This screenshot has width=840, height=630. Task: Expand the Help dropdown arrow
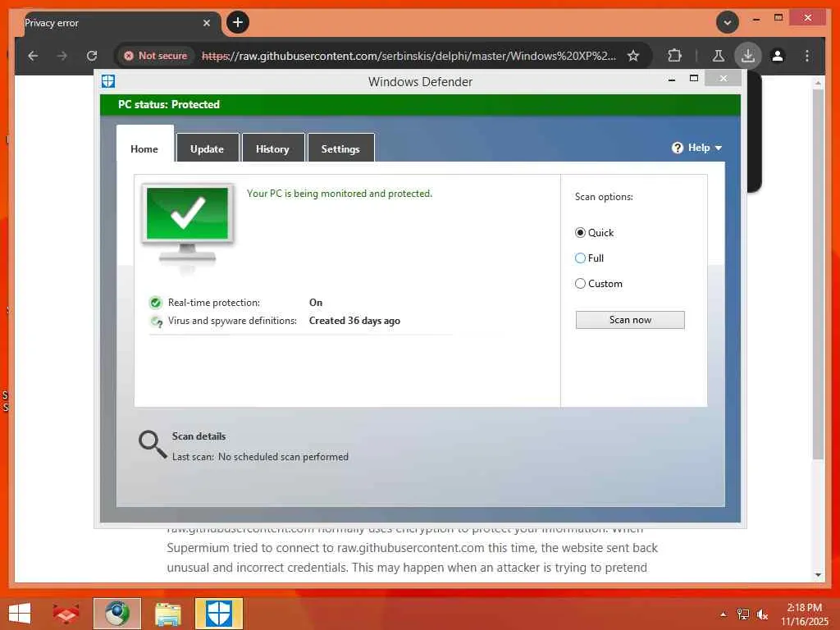(x=719, y=148)
